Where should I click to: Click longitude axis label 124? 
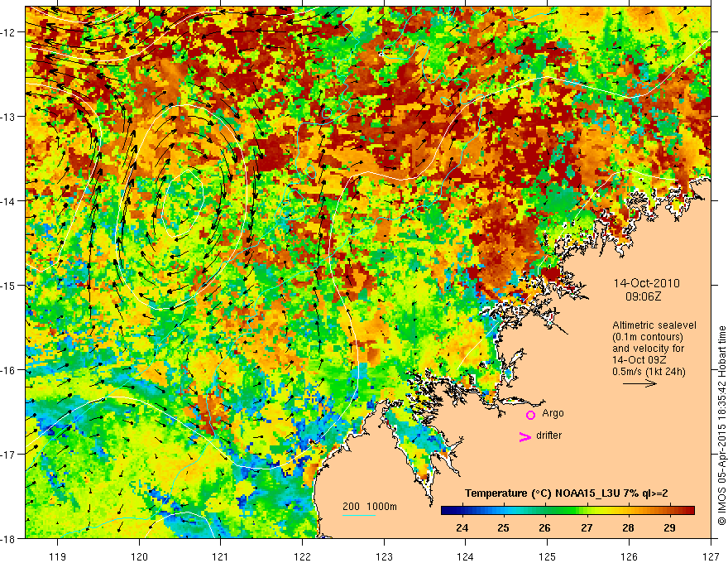coord(466,556)
